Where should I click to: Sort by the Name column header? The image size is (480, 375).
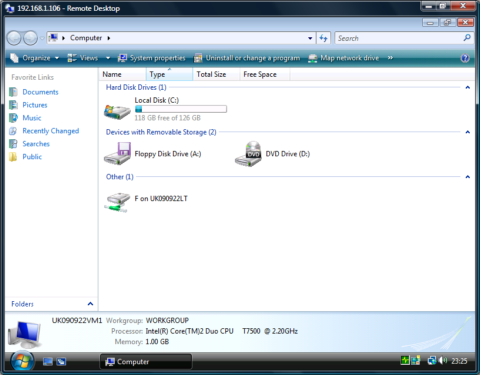pyautogui.click(x=123, y=74)
